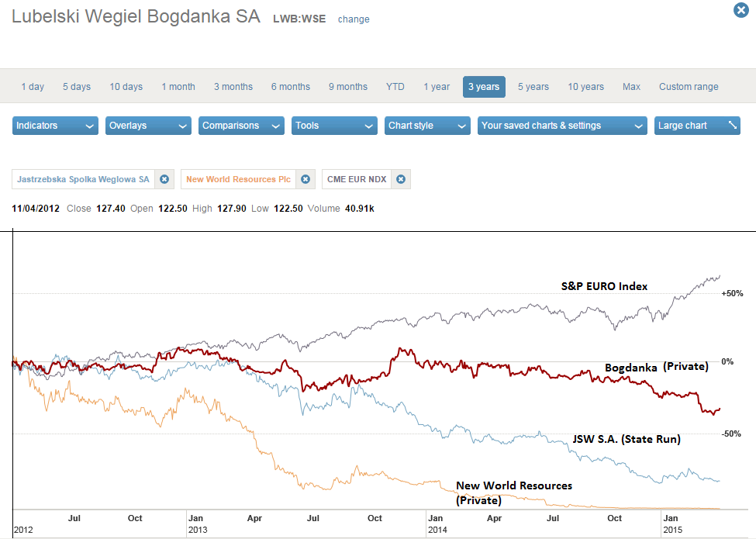Choose the 3 months range
The image size is (756, 539).
point(233,87)
